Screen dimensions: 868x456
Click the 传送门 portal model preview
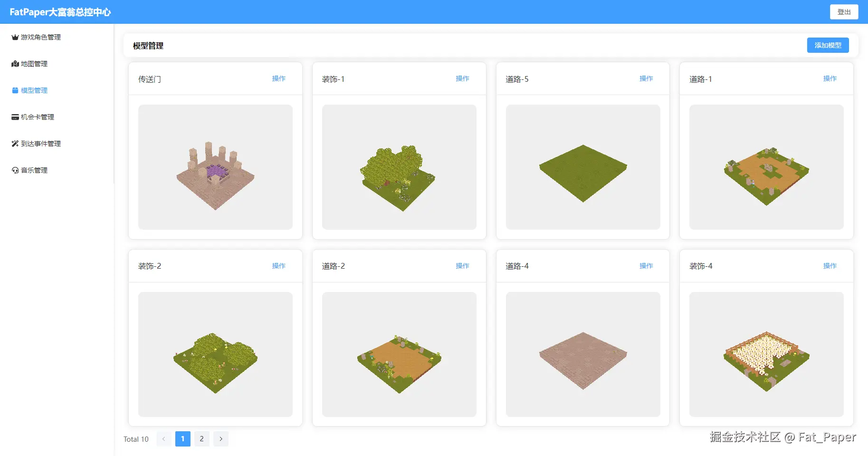click(x=215, y=167)
